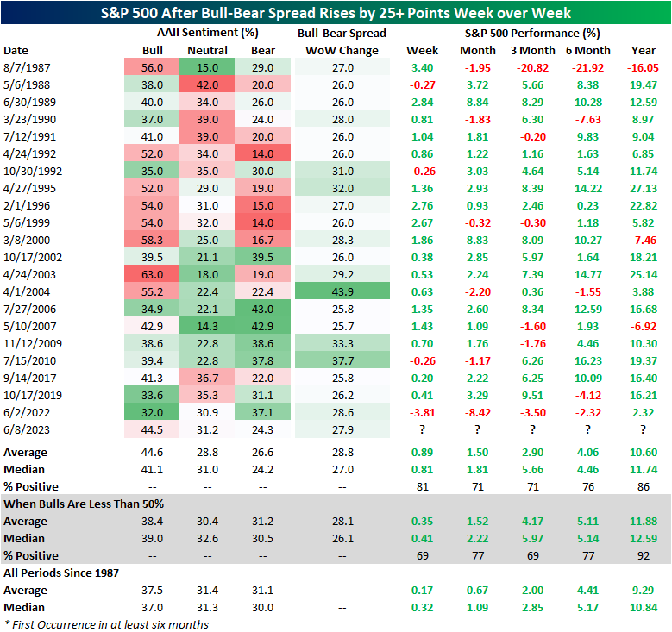
Task: Click the date 8/7/1987
Action: pos(27,68)
